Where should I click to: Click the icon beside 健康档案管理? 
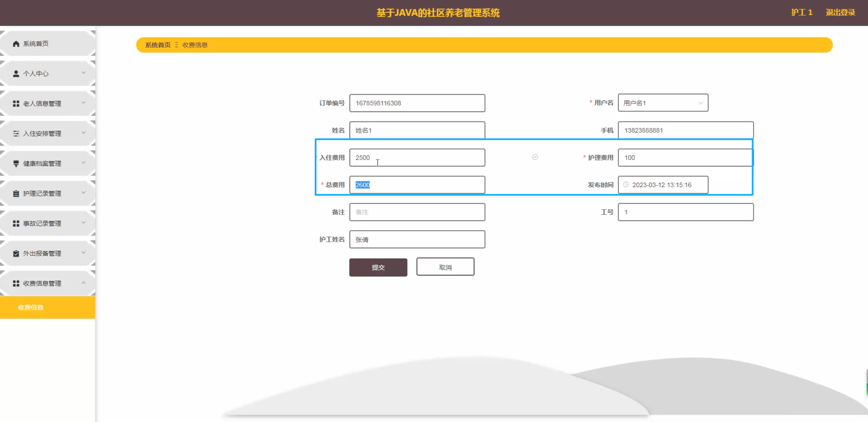16,163
